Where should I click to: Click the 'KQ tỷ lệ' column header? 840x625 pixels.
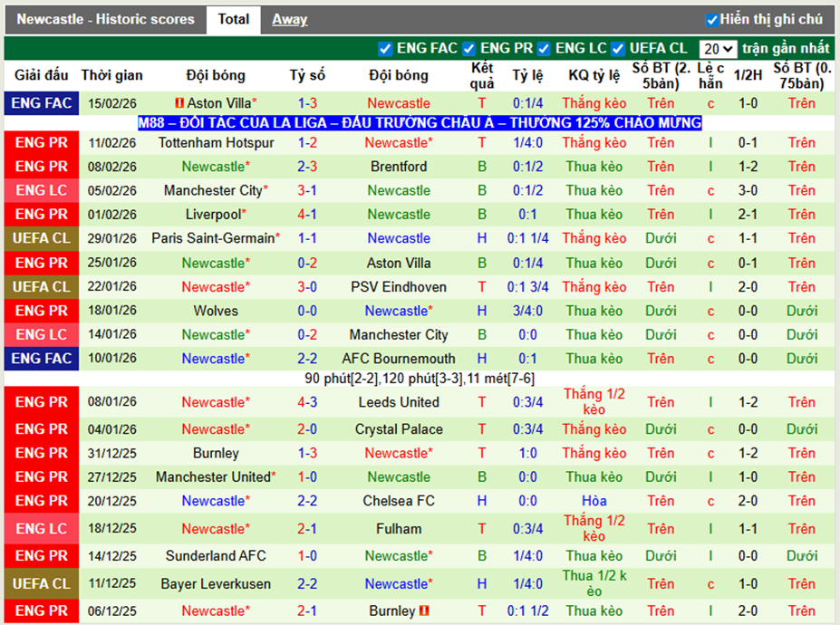(594, 75)
